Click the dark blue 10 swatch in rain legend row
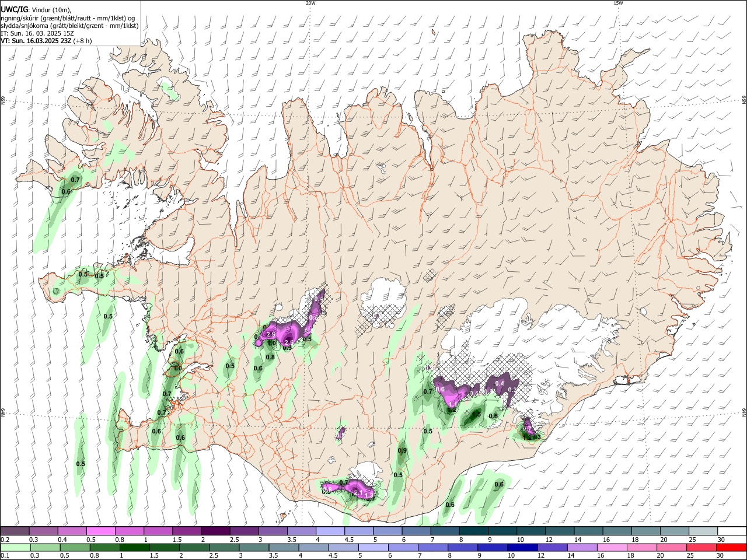This screenshot has height=560, width=747. [522, 547]
